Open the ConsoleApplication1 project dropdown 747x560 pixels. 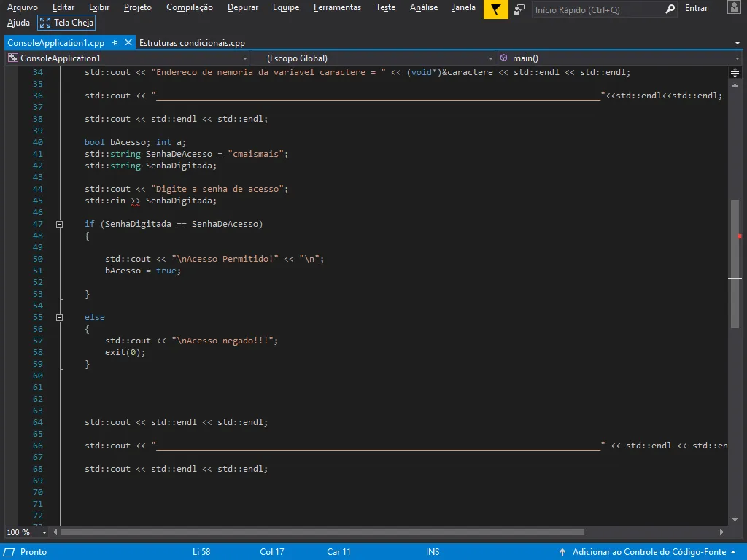point(127,58)
